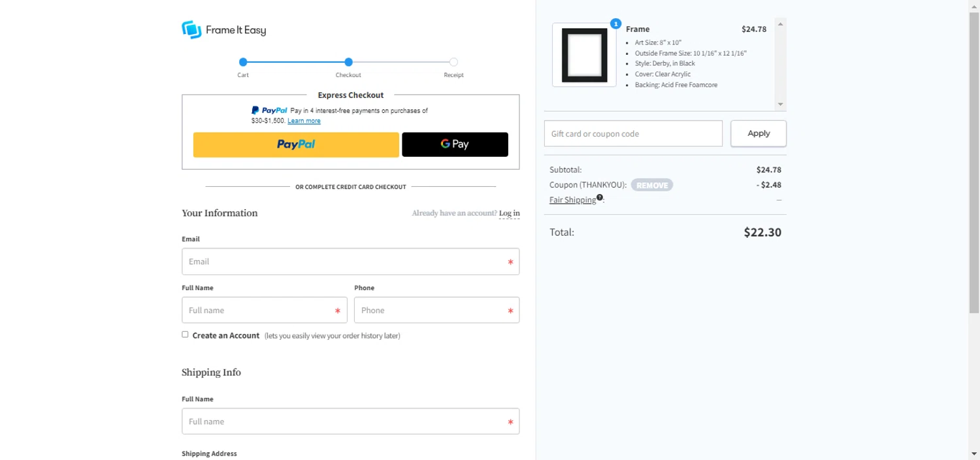Screen dimensions: 980x460
Task: Click the cart list scroll down arrow
Action: coord(780,105)
